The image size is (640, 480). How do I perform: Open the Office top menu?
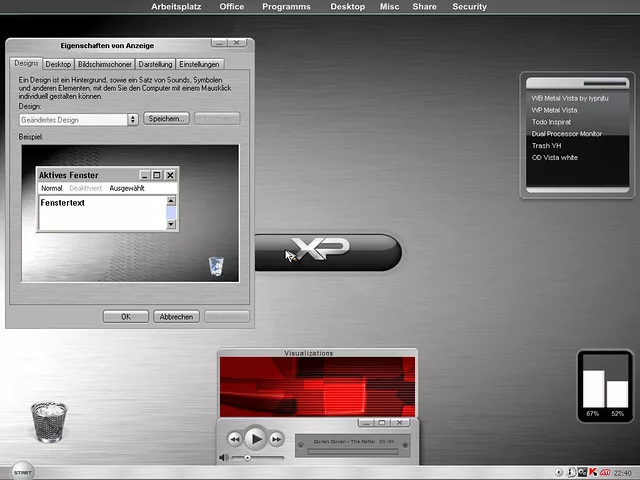(231, 7)
